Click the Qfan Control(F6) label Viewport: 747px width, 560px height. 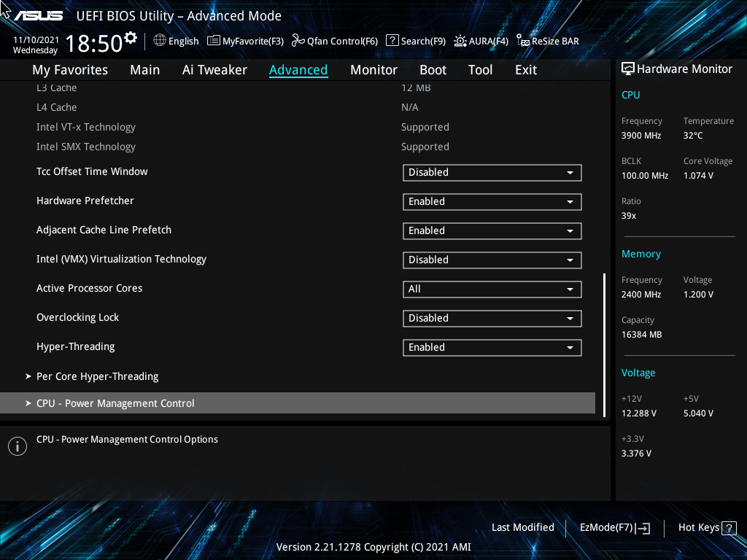(342, 41)
